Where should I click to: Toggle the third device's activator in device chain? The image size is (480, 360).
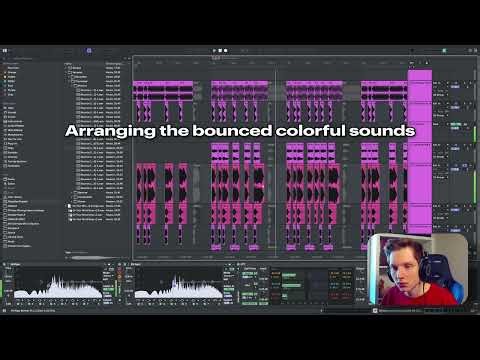[239, 264]
